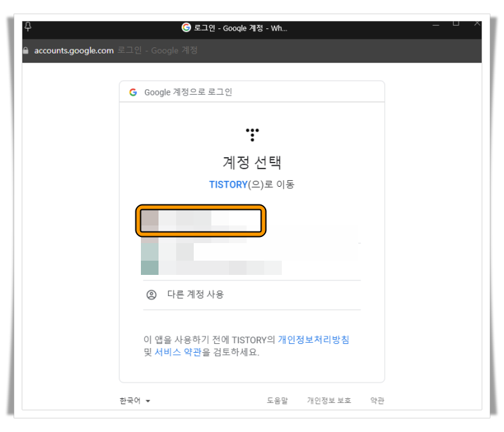Open the 개인정보처리방침 link

coord(314,340)
